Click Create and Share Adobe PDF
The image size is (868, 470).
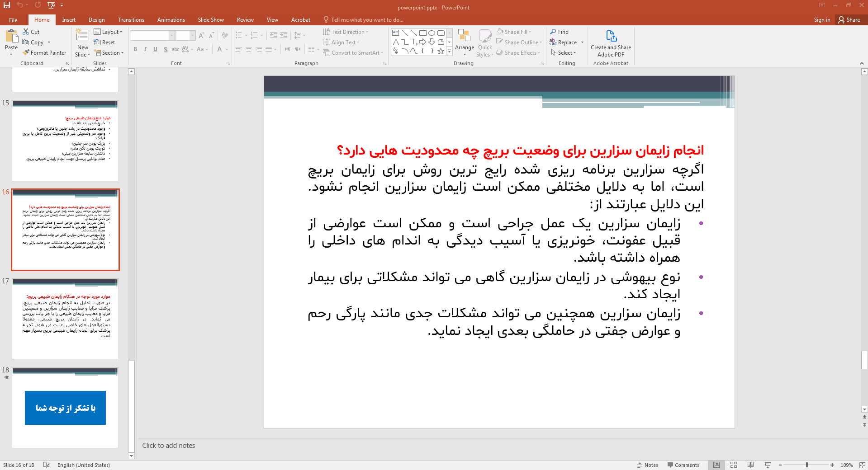[x=611, y=43]
